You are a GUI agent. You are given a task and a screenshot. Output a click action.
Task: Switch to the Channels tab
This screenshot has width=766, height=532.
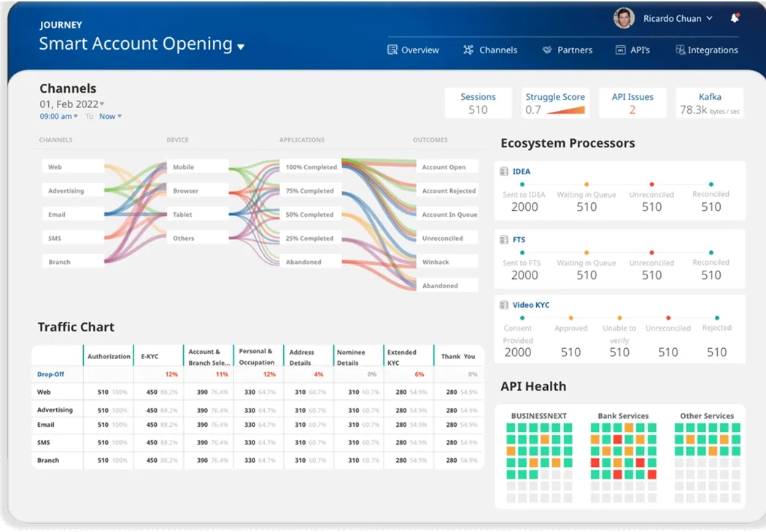click(x=490, y=50)
